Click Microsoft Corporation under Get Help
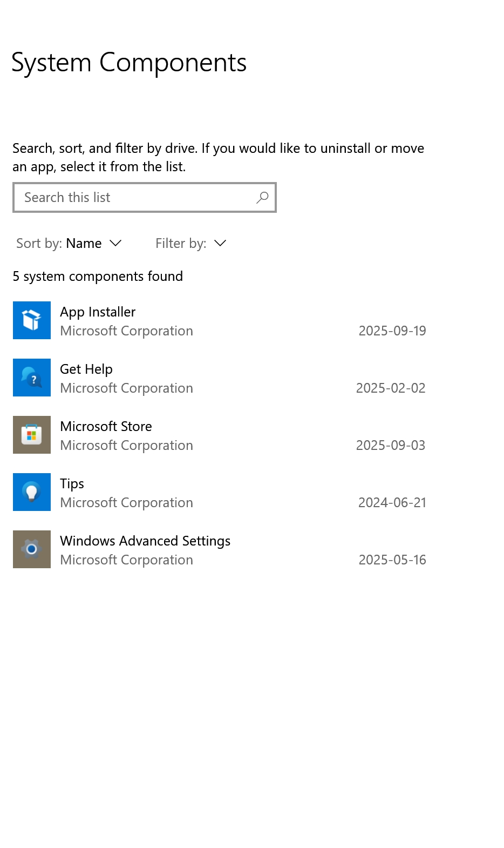This screenshot has height=848, width=504. (126, 388)
